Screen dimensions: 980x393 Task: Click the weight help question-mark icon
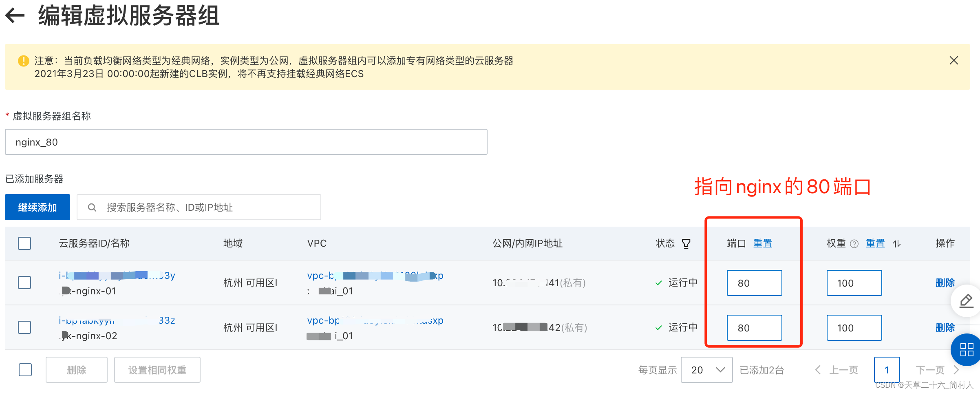(x=854, y=244)
